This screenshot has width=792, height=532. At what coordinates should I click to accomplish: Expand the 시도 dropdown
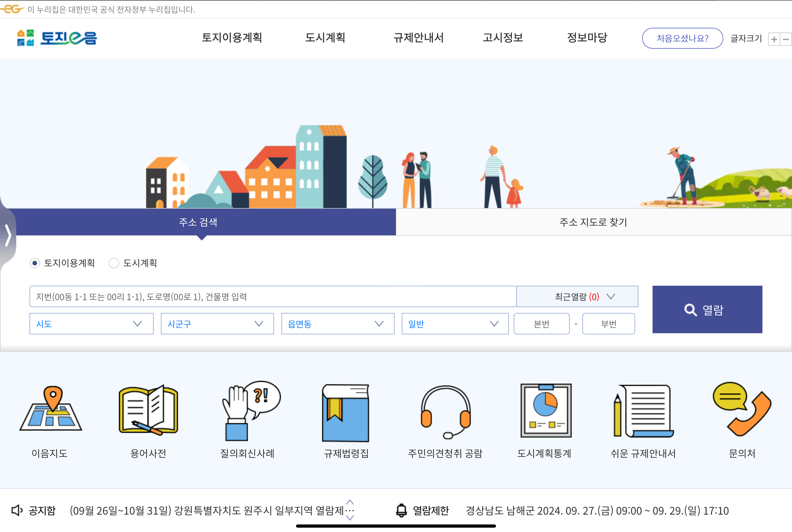(91, 324)
